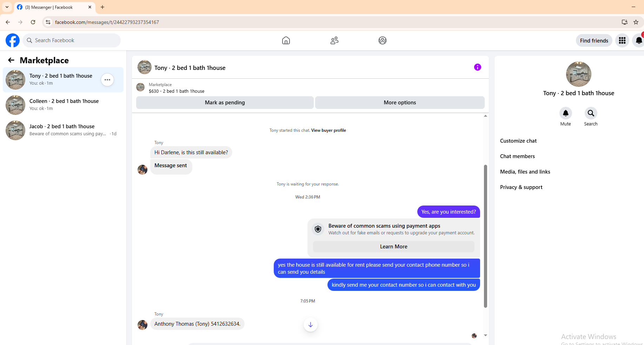Click the browser forward arrow
This screenshot has width=644, height=345.
pos(20,22)
